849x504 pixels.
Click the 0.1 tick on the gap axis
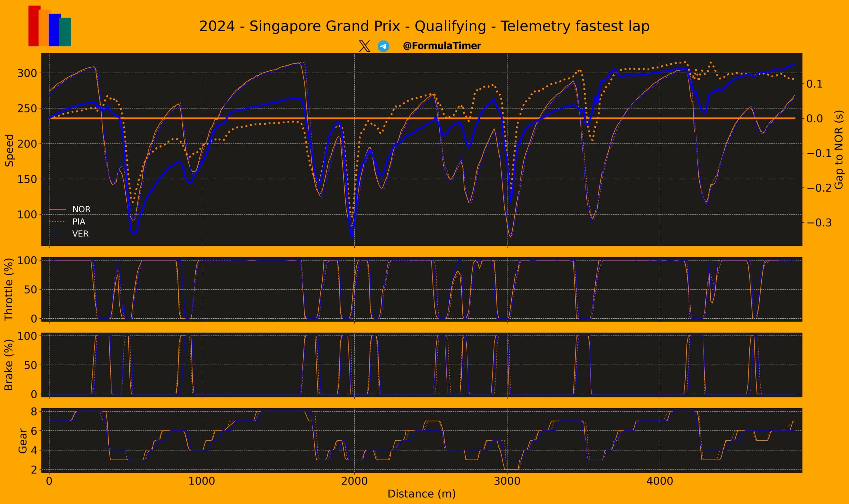pos(815,84)
